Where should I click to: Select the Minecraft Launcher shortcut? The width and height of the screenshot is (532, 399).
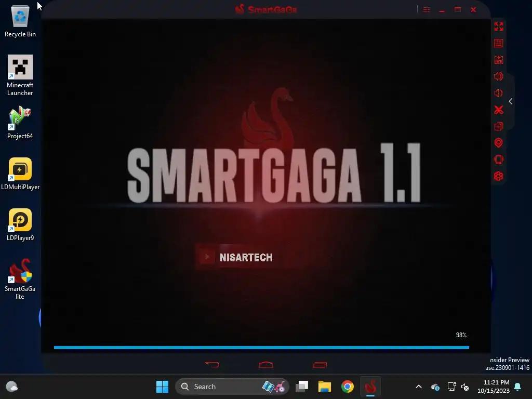pos(20,75)
